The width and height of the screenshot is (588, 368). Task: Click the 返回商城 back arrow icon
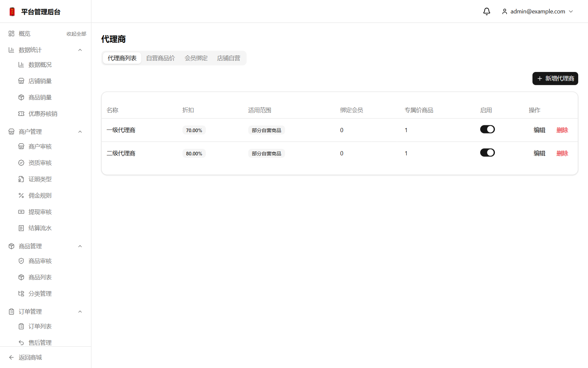pyautogui.click(x=11, y=357)
